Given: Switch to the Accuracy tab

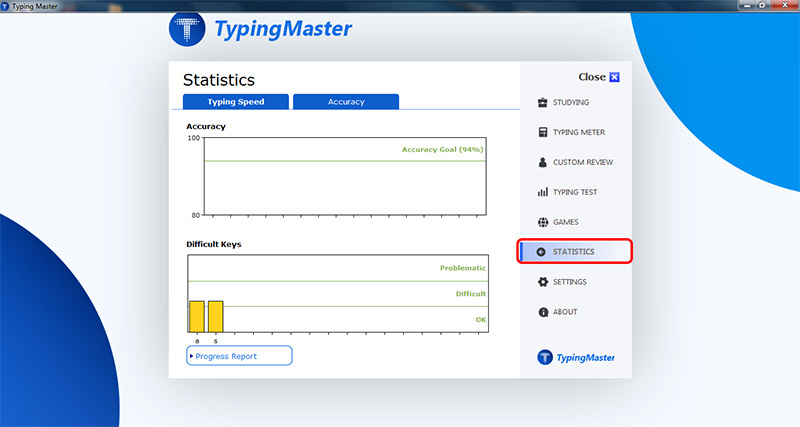Looking at the screenshot, I should [346, 102].
